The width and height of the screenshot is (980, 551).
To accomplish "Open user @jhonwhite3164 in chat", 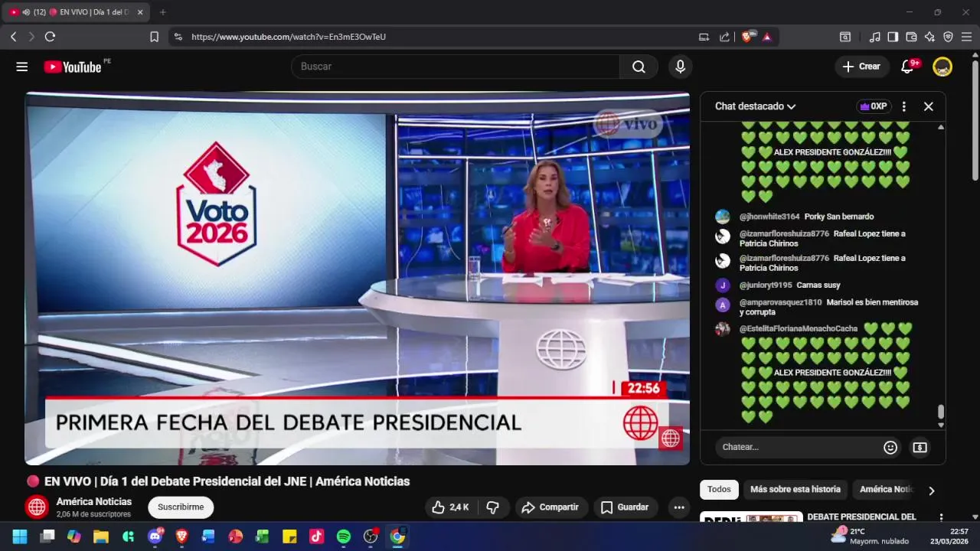I will pyautogui.click(x=769, y=217).
